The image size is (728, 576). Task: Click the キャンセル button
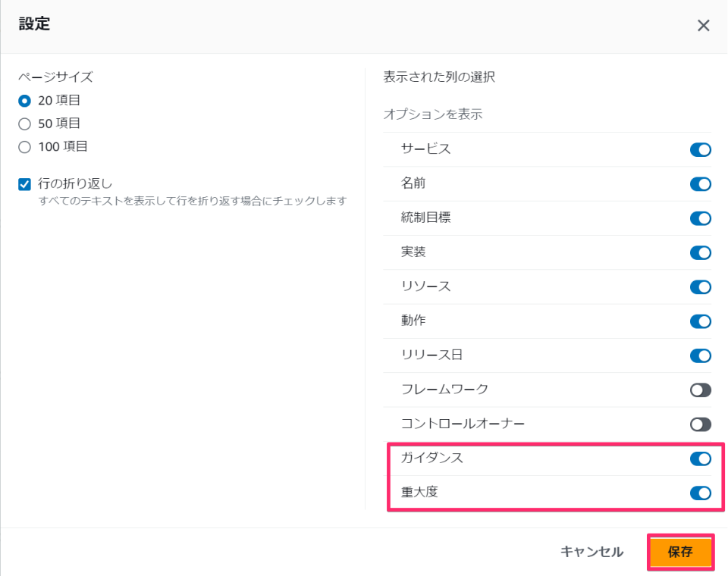pos(591,552)
